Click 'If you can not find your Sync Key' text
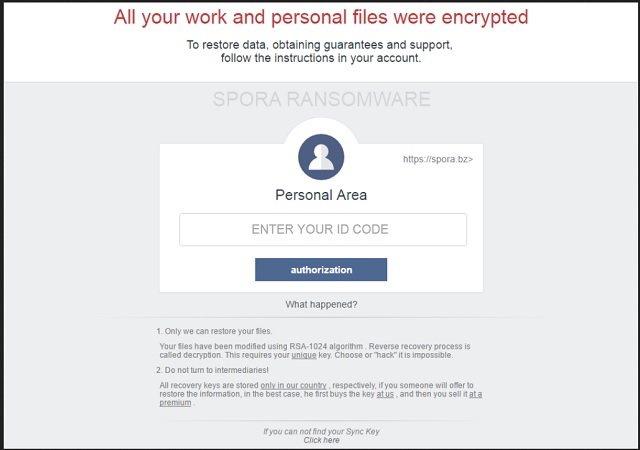The image size is (640, 450). 321,432
